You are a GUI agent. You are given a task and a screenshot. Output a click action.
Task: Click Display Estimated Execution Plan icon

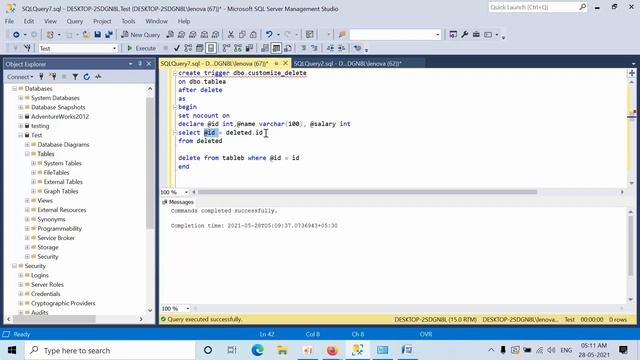188,48
